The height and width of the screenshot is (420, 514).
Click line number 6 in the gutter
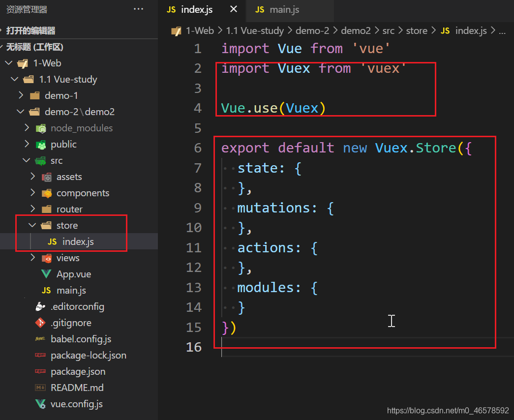[198, 148]
